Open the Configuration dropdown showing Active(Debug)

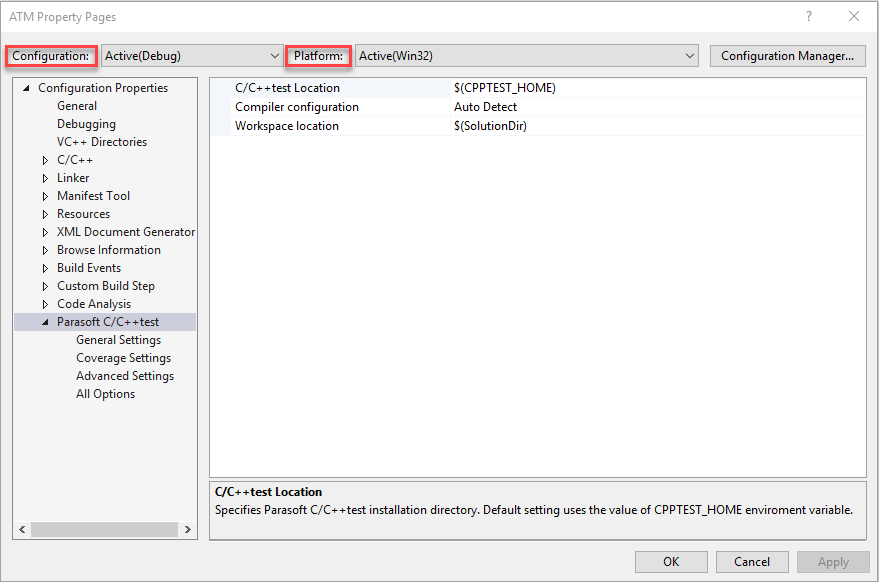[x=192, y=56]
